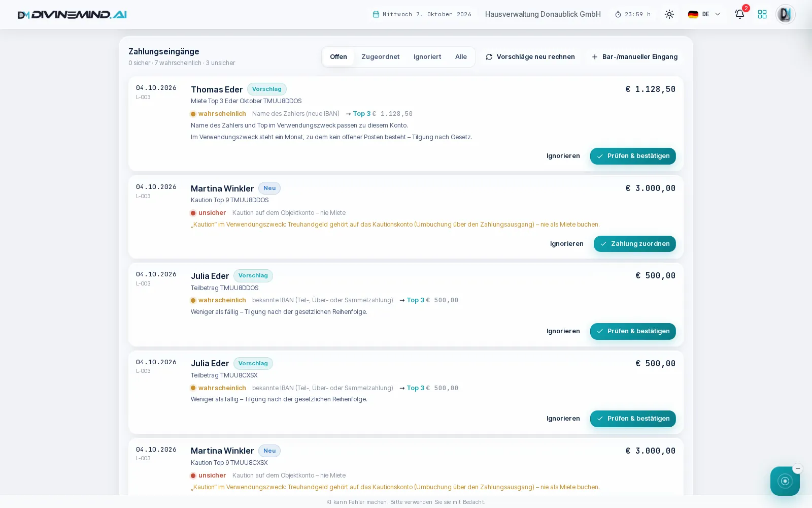Open the apps grid icon
The height and width of the screenshot is (508, 812).
point(762,14)
